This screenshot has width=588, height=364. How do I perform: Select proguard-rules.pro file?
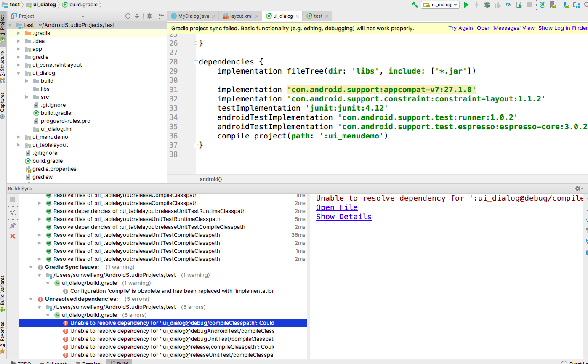(x=65, y=121)
